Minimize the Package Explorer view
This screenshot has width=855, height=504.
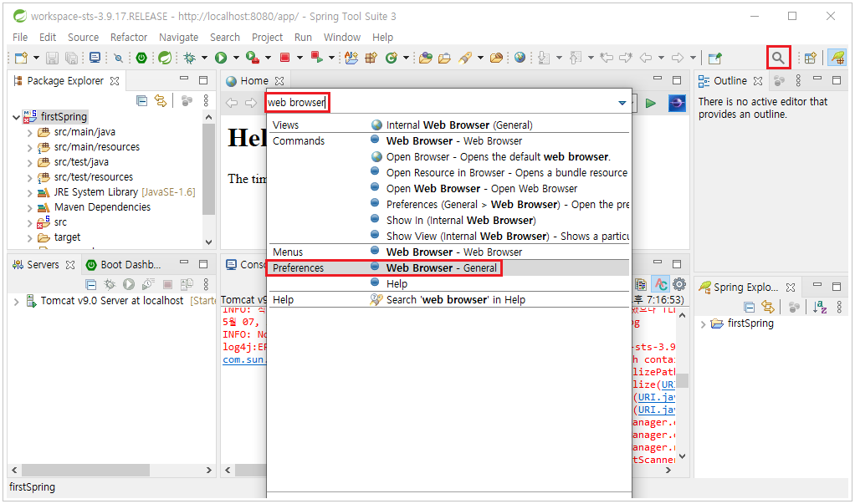pos(184,79)
